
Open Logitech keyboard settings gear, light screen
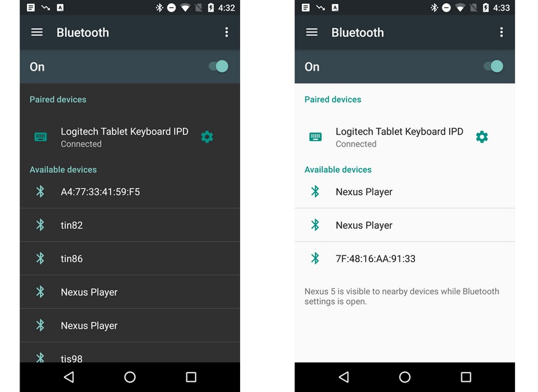[482, 137]
